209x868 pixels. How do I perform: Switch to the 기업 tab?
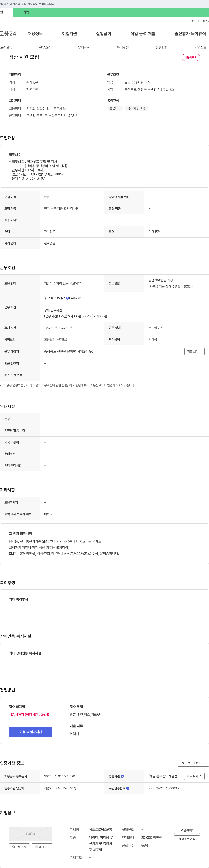26,12
